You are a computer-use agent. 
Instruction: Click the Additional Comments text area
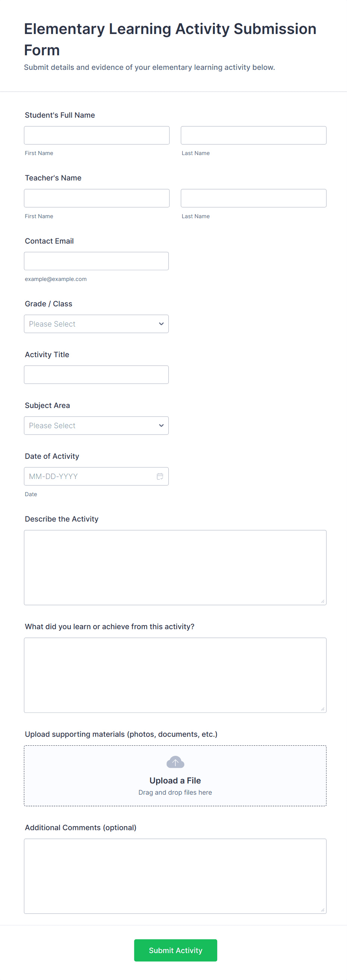click(x=175, y=876)
